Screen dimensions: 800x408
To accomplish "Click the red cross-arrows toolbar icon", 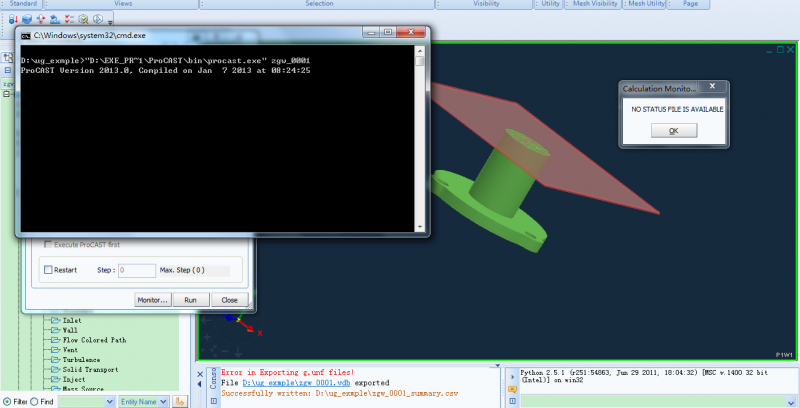I will [x=41, y=19].
